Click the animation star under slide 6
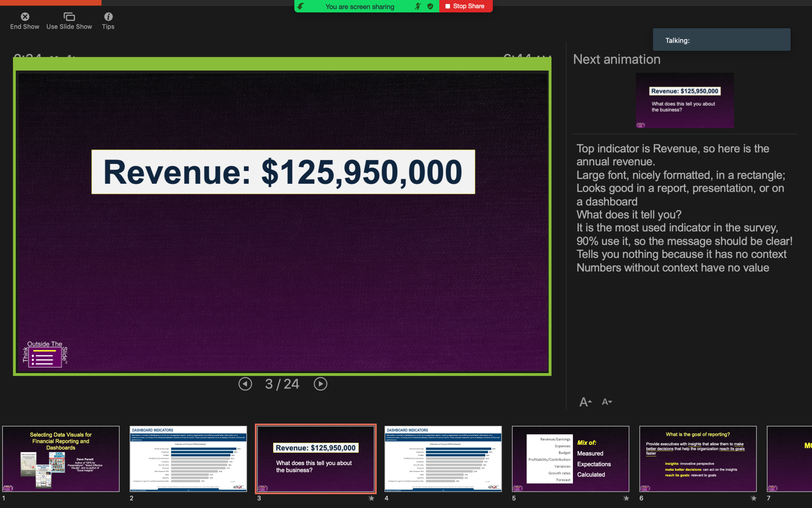Viewport: 812px width, 508px height. (753, 498)
